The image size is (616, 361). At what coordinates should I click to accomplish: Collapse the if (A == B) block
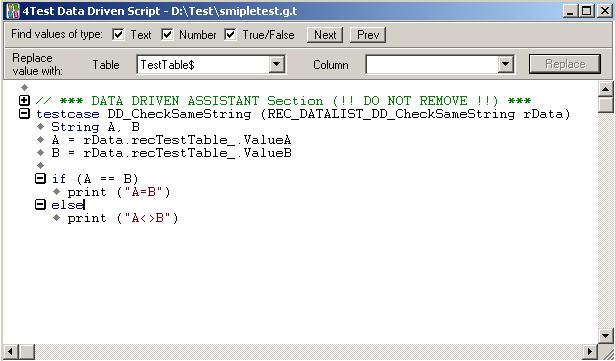pyautogui.click(x=40, y=179)
